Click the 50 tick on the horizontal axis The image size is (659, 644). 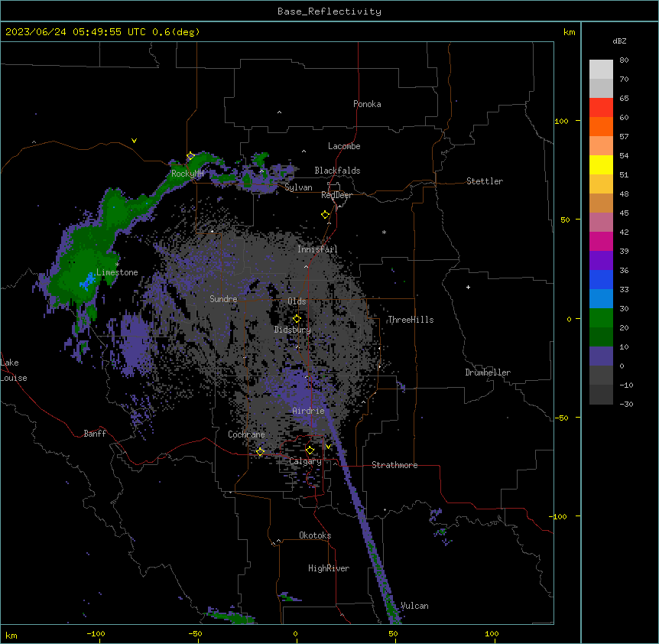coord(393,633)
